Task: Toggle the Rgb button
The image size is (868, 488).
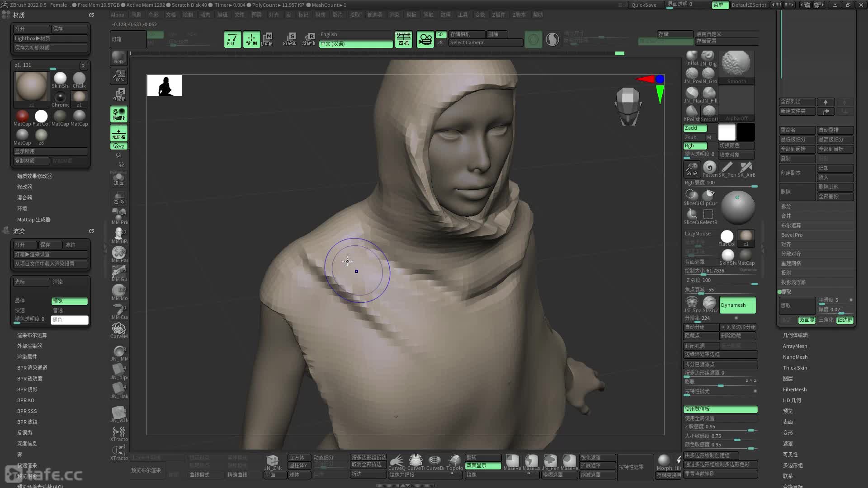Action: click(695, 146)
